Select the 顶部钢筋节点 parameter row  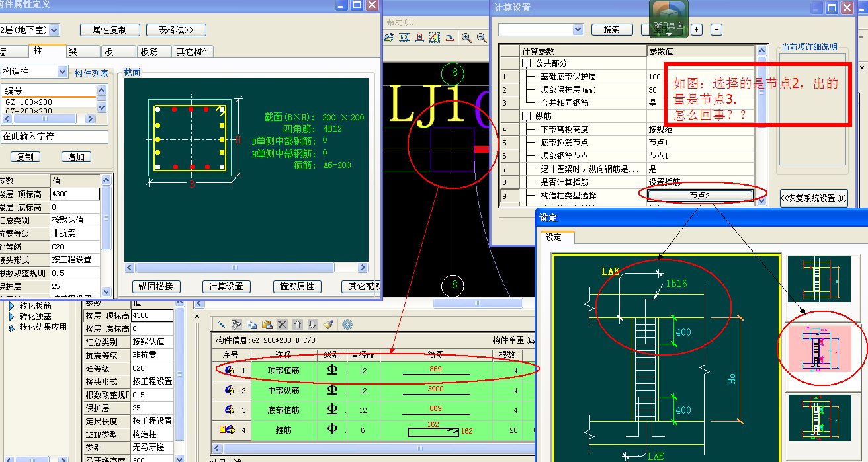pyautogui.click(x=627, y=155)
